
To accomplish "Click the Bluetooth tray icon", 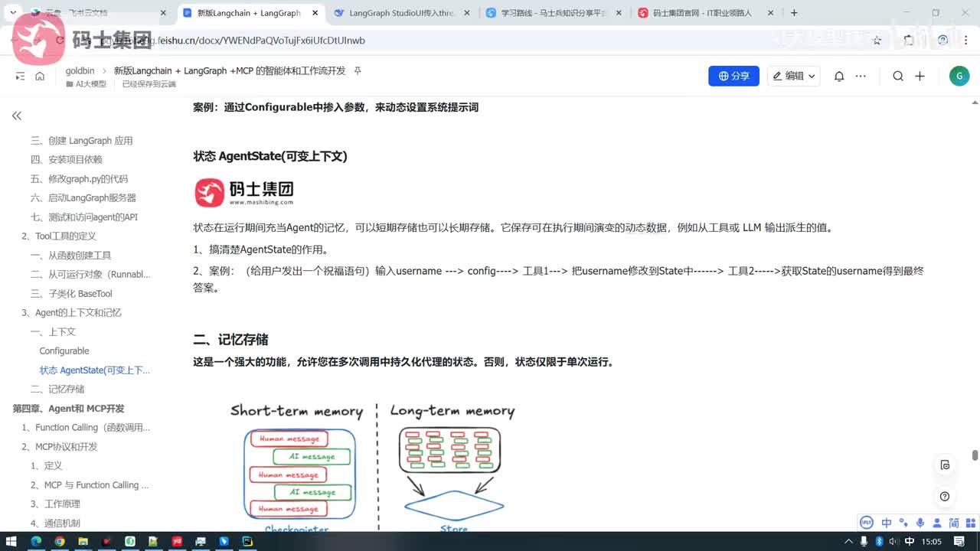I will coord(879,541).
